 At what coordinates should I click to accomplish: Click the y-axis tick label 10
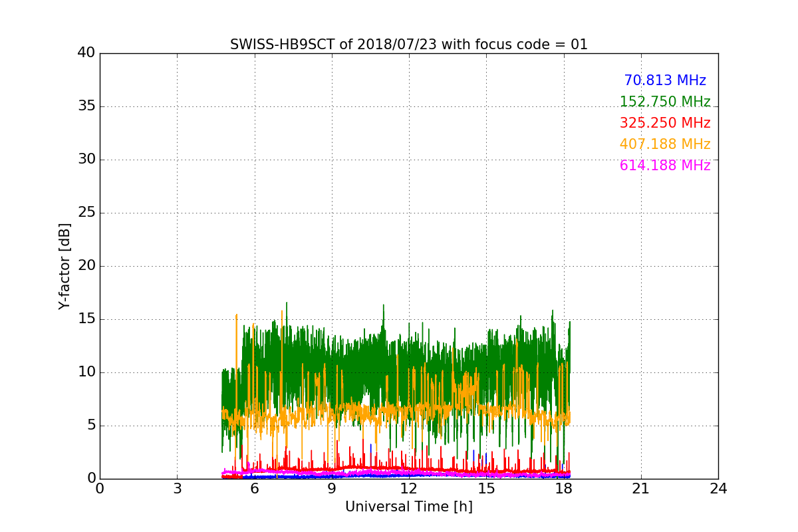click(86, 372)
